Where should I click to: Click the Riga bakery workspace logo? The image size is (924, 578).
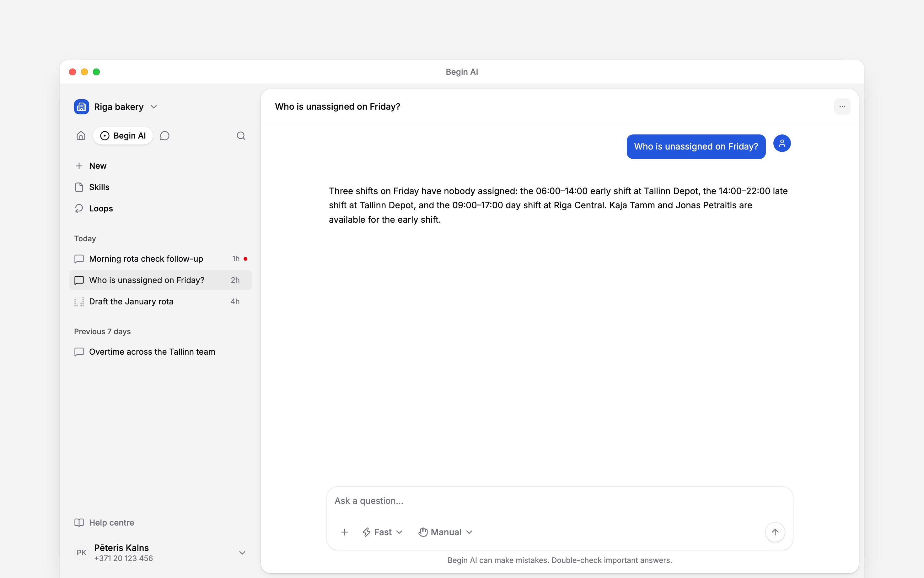(x=81, y=107)
